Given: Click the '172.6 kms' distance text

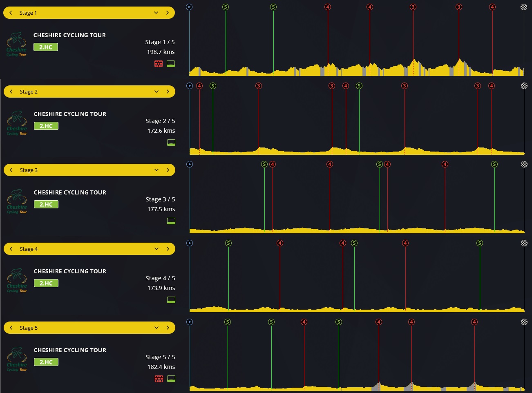Looking at the screenshot, I should click(x=161, y=131).
